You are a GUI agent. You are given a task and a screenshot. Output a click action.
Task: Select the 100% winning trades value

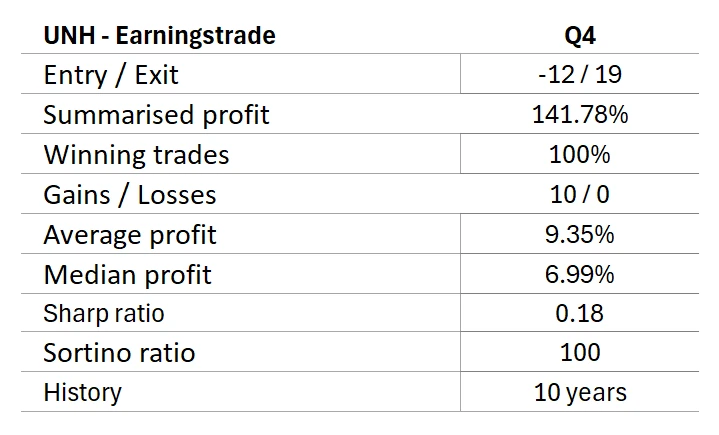[580, 155]
